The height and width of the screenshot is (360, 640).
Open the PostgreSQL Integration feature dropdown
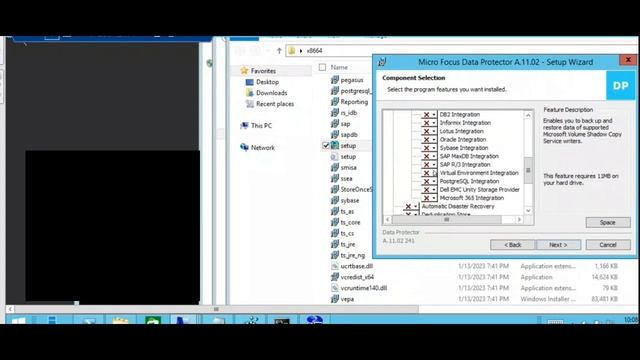pos(433,181)
